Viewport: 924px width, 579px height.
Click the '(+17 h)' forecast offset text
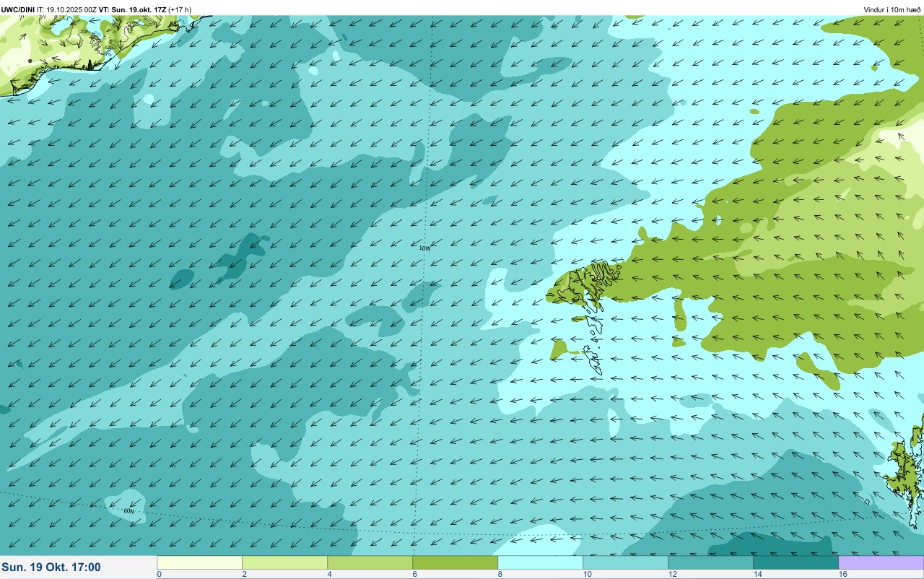pos(180,9)
